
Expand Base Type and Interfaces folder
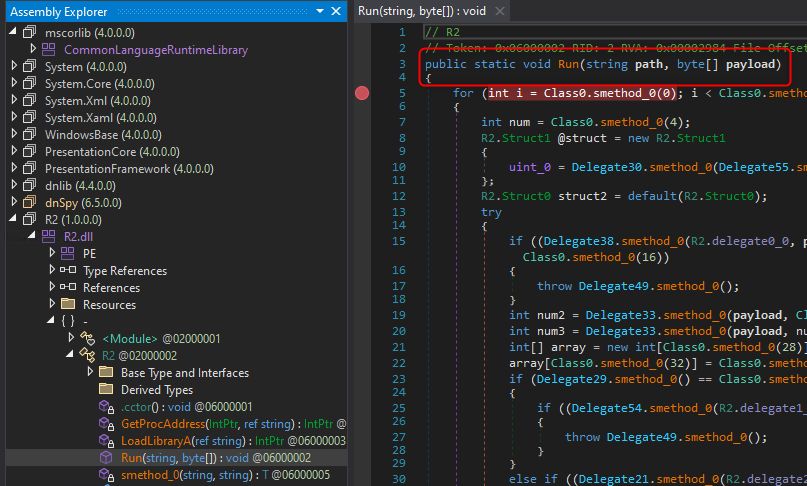90,372
